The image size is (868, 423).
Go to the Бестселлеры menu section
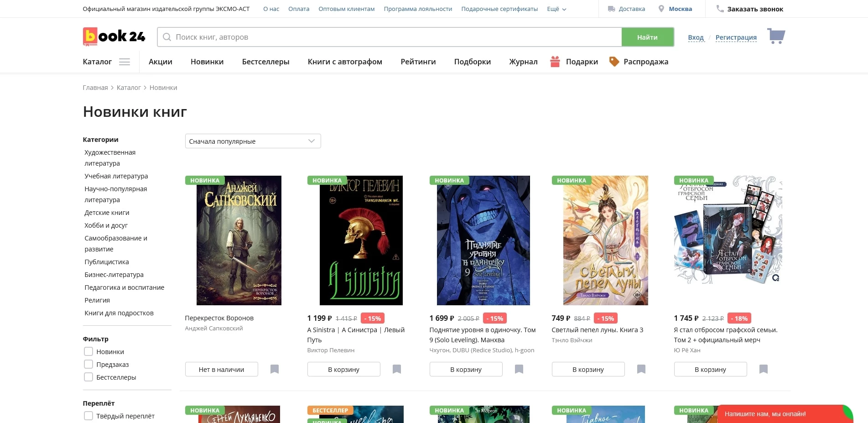point(265,62)
